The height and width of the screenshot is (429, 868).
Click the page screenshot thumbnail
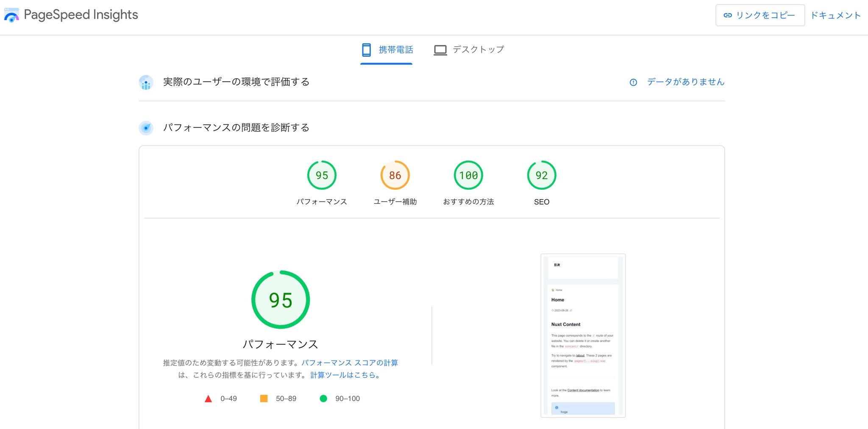click(583, 335)
